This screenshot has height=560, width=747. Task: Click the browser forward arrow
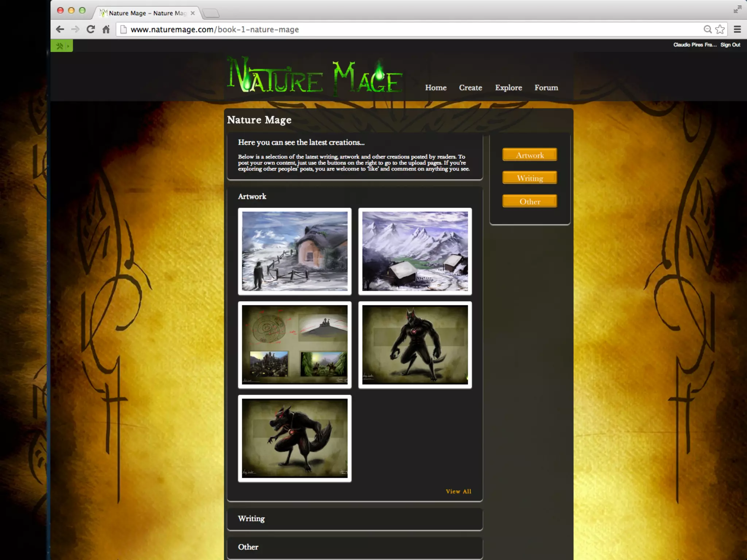click(75, 30)
